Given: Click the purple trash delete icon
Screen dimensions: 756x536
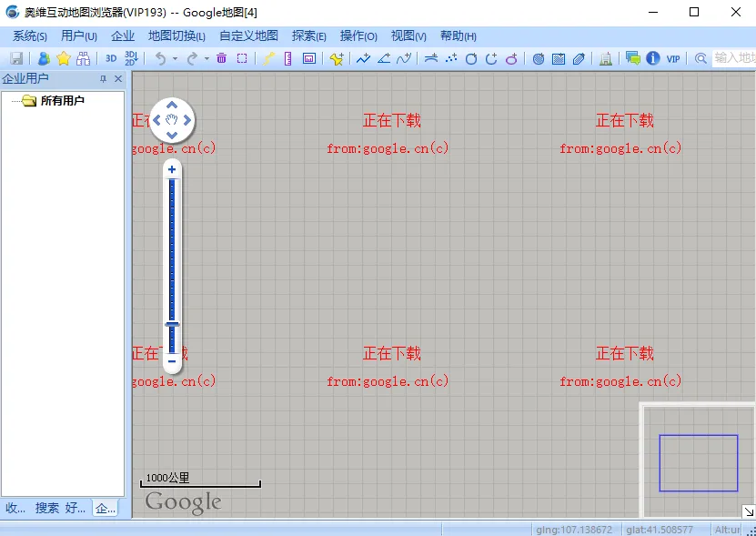Looking at the screenshot, I should tap(221, 58).
